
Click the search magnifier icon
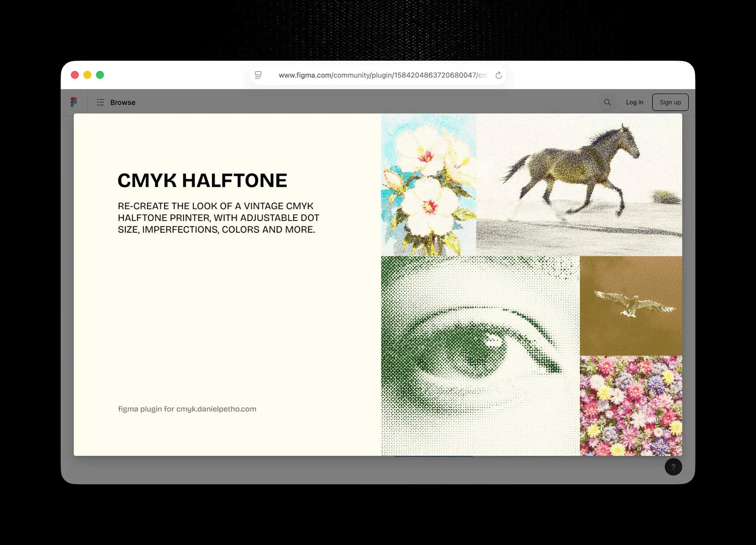pos(607,102)
